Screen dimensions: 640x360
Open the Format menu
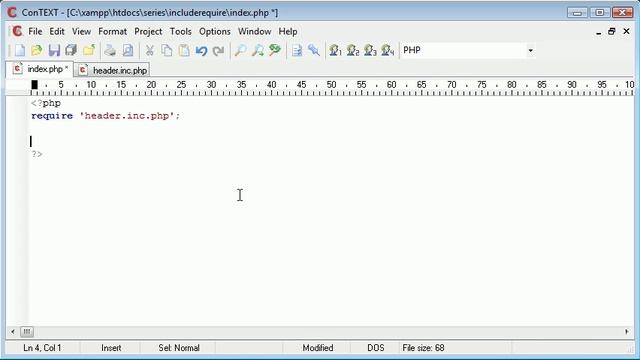point(112,31)
